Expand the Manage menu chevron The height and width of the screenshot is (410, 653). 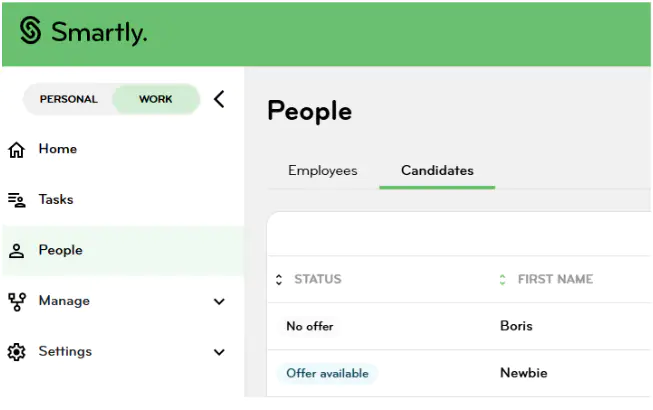tap(219, 301)
